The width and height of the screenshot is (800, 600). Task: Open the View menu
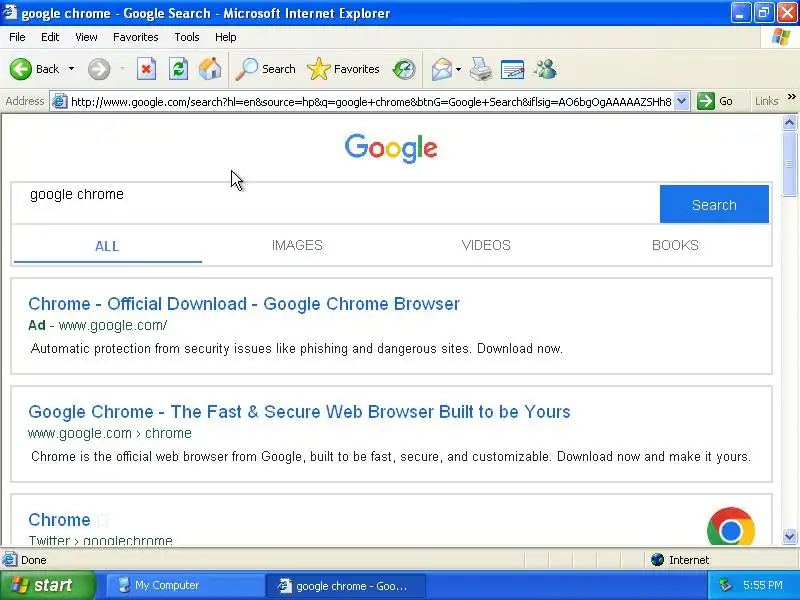tap(86, 37)
